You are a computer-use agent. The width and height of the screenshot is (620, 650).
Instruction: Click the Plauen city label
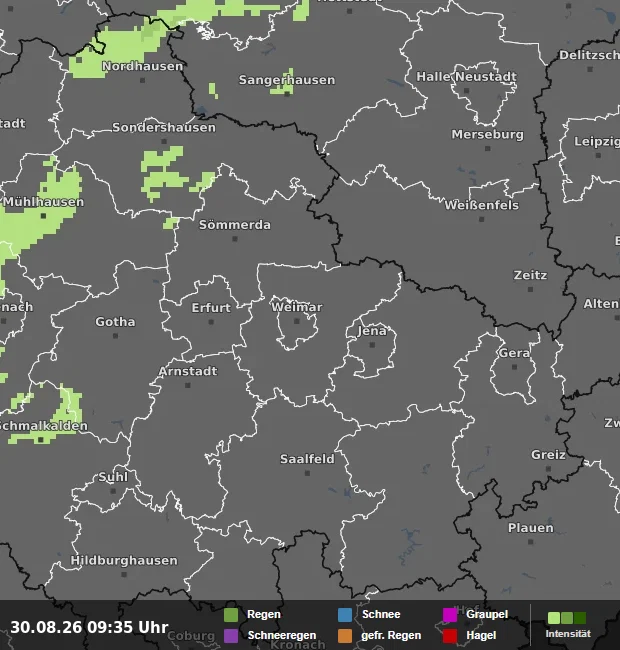531,528
